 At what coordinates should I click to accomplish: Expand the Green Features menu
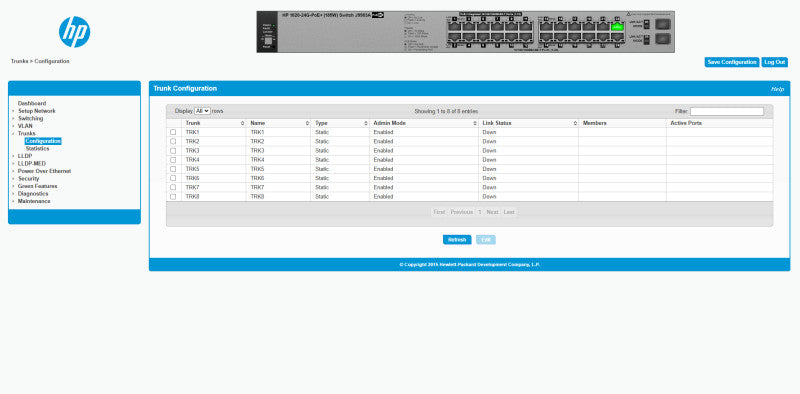(38, 186)
